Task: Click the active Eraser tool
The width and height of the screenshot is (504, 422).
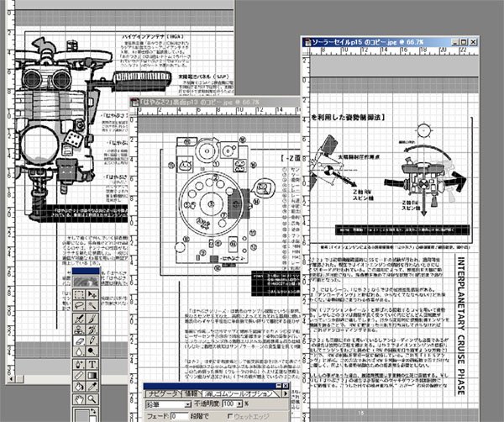Action: coord(79,340)
